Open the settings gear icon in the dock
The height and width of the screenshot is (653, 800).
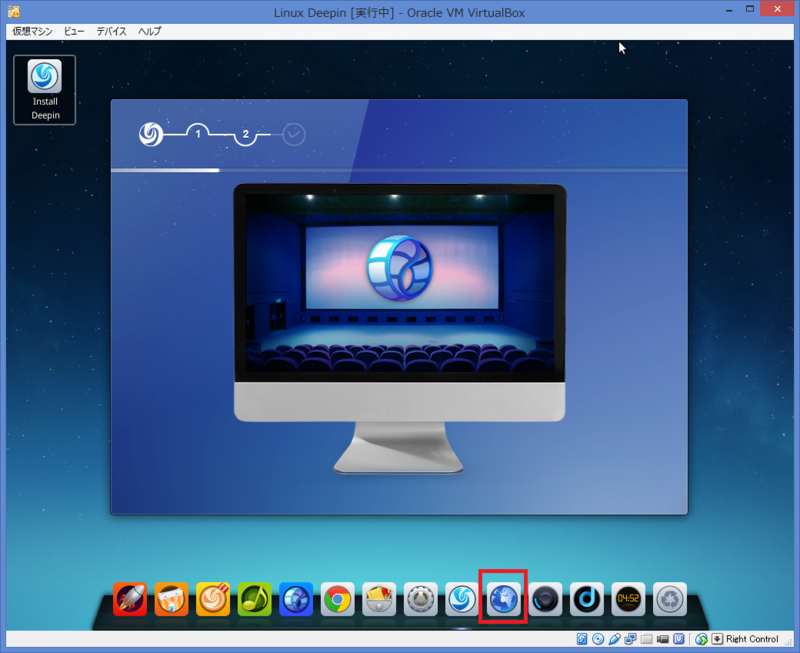[x=420, y=599]
